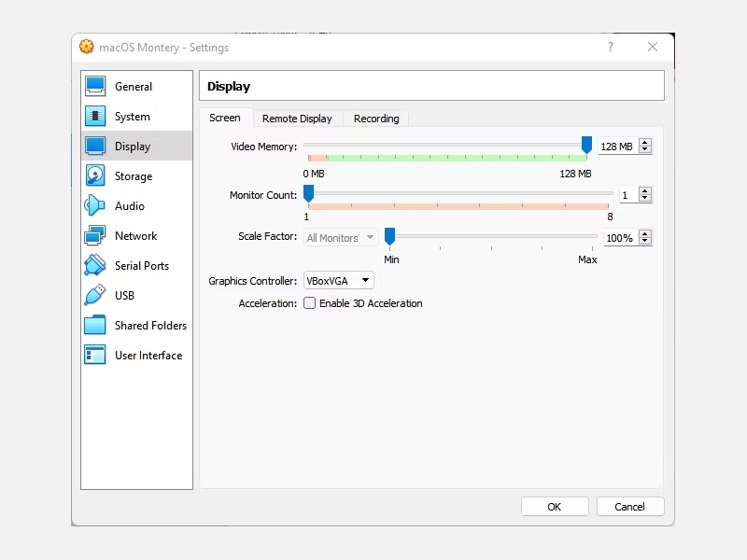Click the Video Memory label

264,147
